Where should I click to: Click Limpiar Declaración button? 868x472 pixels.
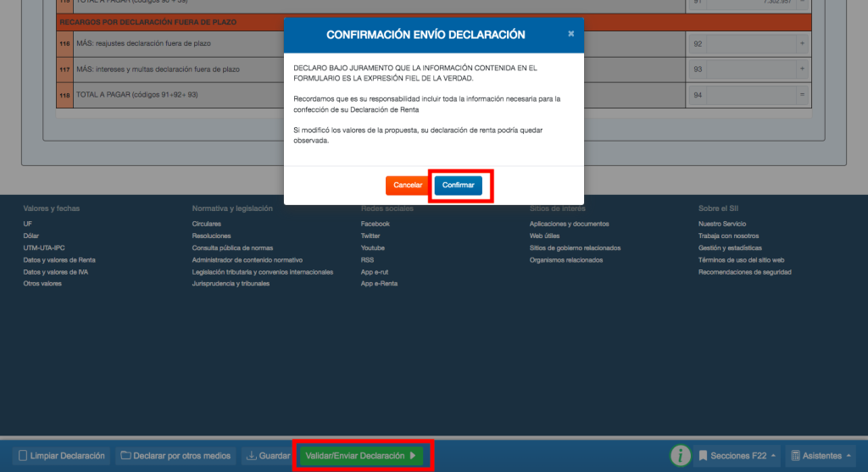click(x=62, y=456)
